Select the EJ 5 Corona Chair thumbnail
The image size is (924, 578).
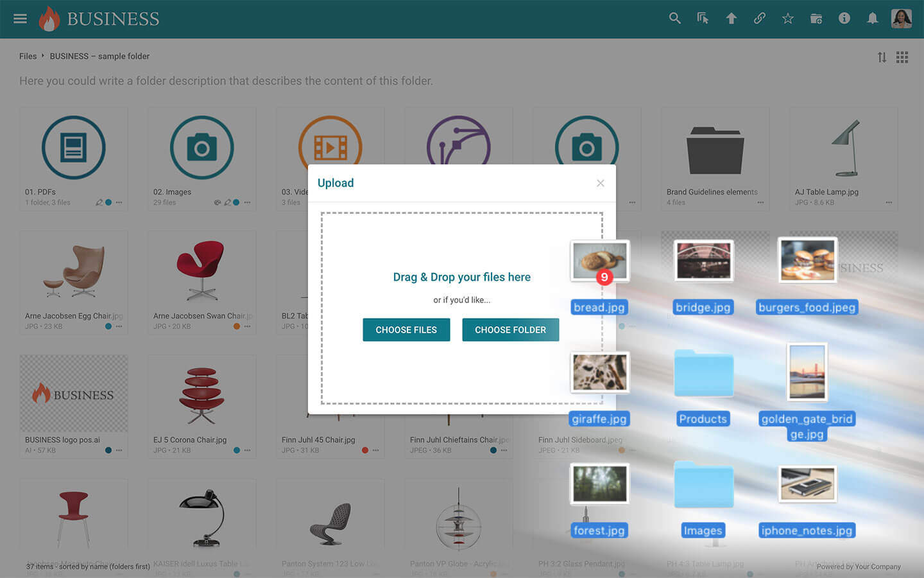point(202,395)
